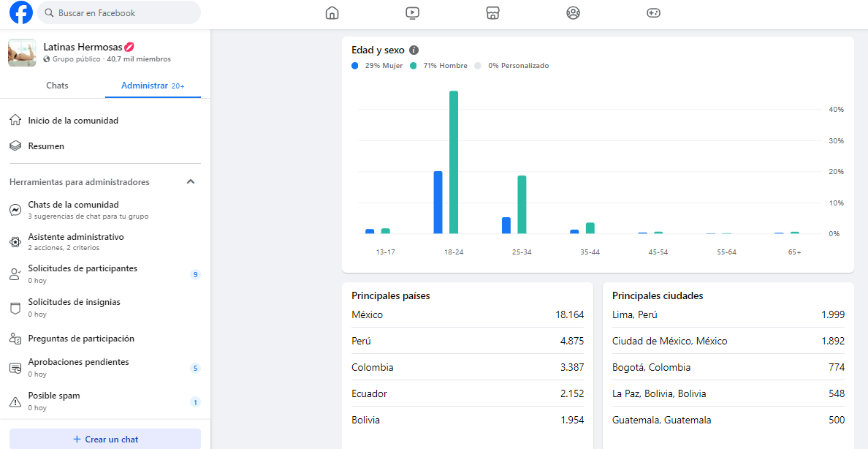This screenshot has height=449, width=868.
Task: Focus the Buscar en Facebook search field
Action: tap(119, 12)
